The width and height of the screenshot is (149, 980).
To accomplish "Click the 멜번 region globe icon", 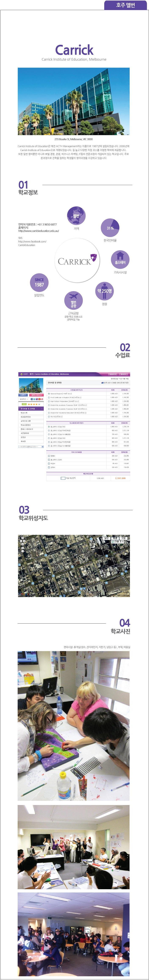I will 76,216.
